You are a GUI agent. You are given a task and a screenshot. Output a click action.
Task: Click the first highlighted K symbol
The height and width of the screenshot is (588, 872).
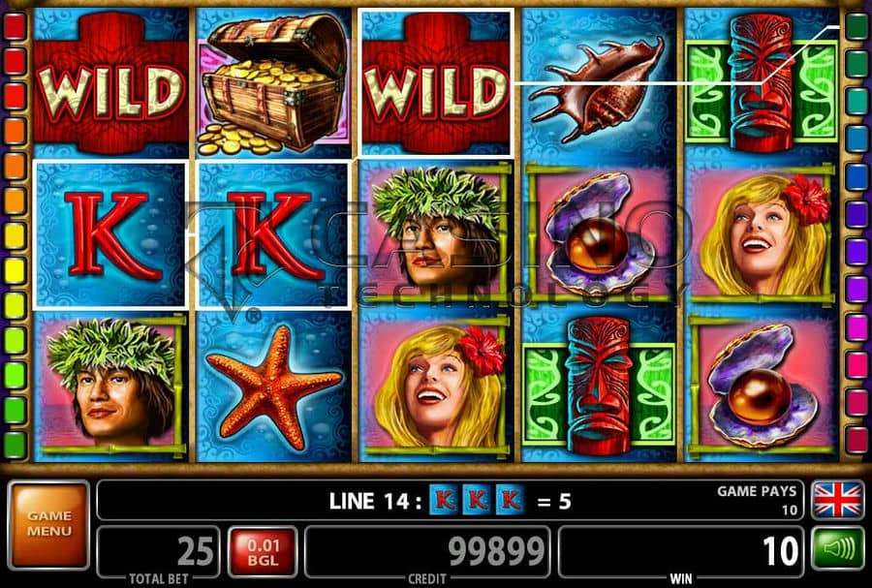110,234
